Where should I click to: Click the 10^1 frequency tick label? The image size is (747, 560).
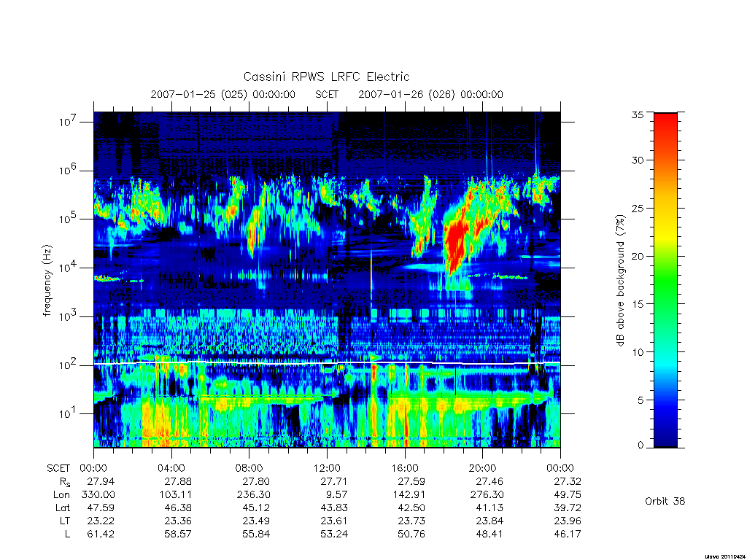(68, 413)
